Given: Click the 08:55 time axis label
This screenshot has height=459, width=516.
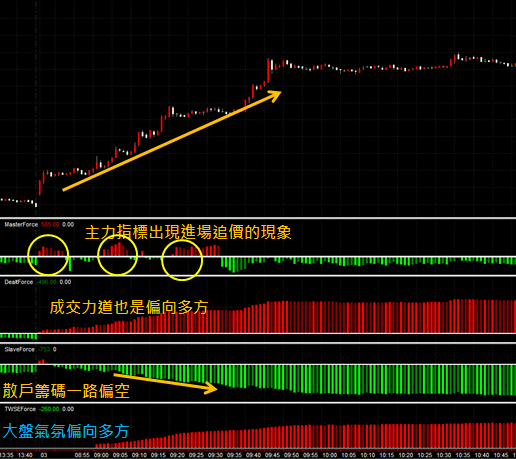Looking at the screenshot, I should coord(82,455).
